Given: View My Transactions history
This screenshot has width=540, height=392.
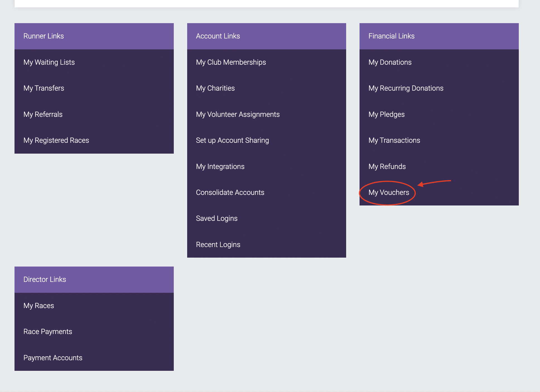Looking at the screenshot, I should tap(394, 140).
